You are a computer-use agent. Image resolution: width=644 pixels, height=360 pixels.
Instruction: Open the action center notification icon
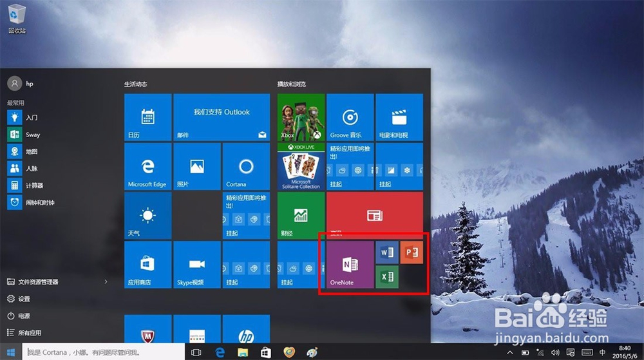coord(571,352)
